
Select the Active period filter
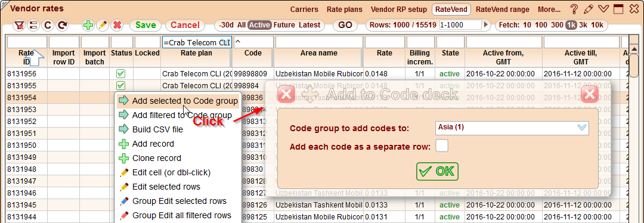pos(260,25)
